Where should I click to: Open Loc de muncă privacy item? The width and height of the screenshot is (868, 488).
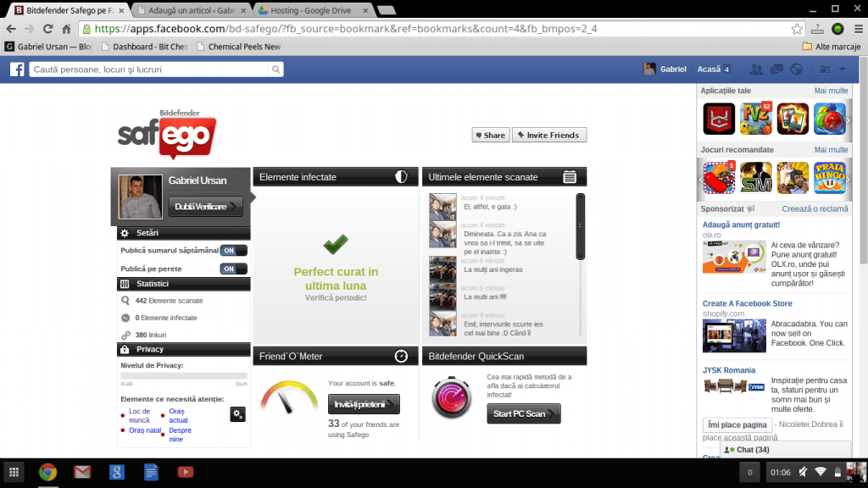pyautogui.click(x=139, y=415)
